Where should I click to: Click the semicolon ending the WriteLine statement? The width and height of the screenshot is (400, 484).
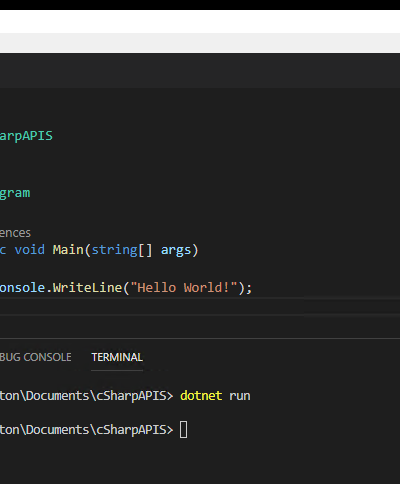pos(249,288)
